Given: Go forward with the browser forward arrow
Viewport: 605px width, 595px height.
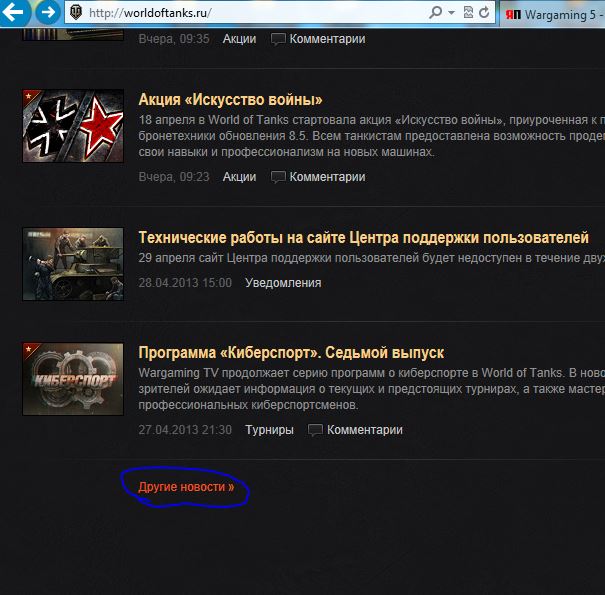Looking at the screenshot, I should tap(48, 12).
